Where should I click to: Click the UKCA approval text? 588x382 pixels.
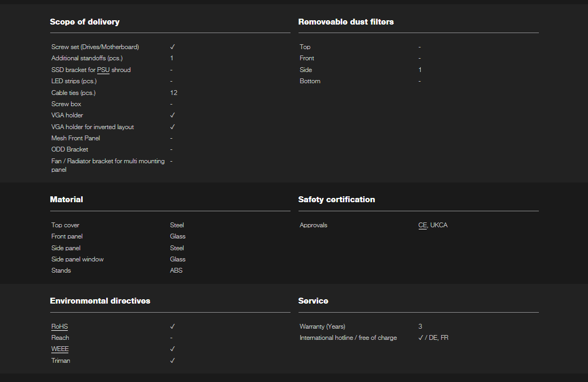[439, 225]
